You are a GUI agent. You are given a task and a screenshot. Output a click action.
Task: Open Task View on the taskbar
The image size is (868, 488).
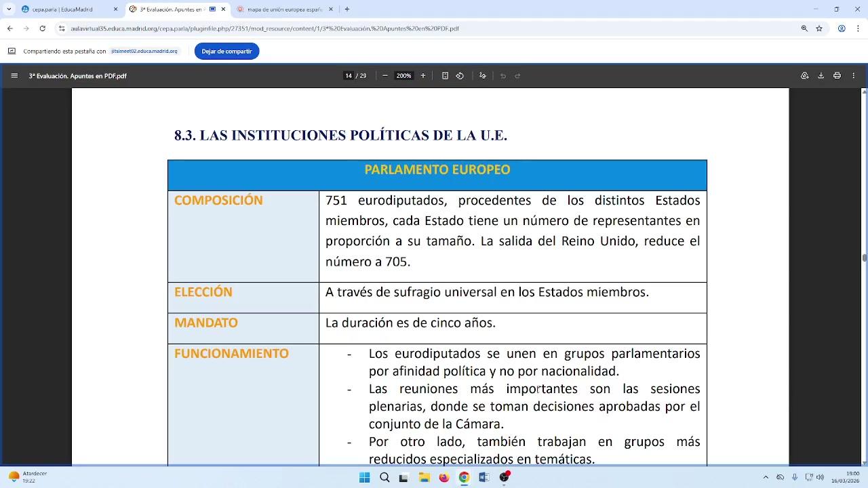[404, 477]
